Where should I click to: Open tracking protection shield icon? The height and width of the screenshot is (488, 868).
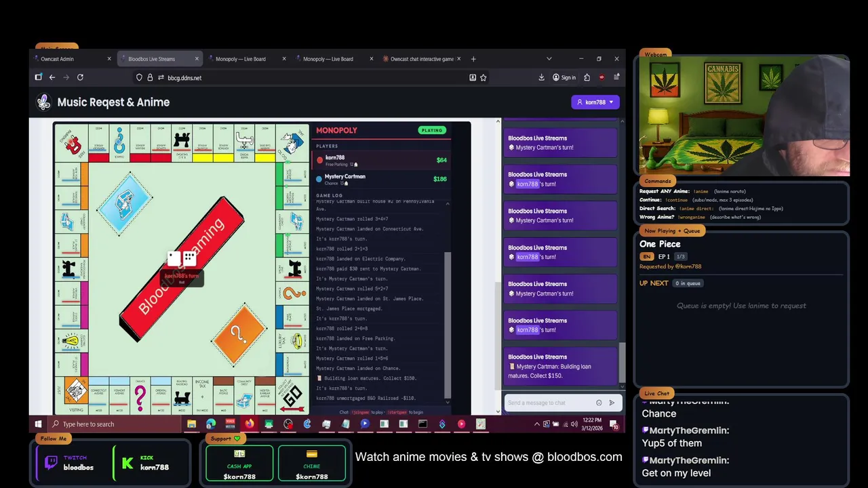point(140,77)
